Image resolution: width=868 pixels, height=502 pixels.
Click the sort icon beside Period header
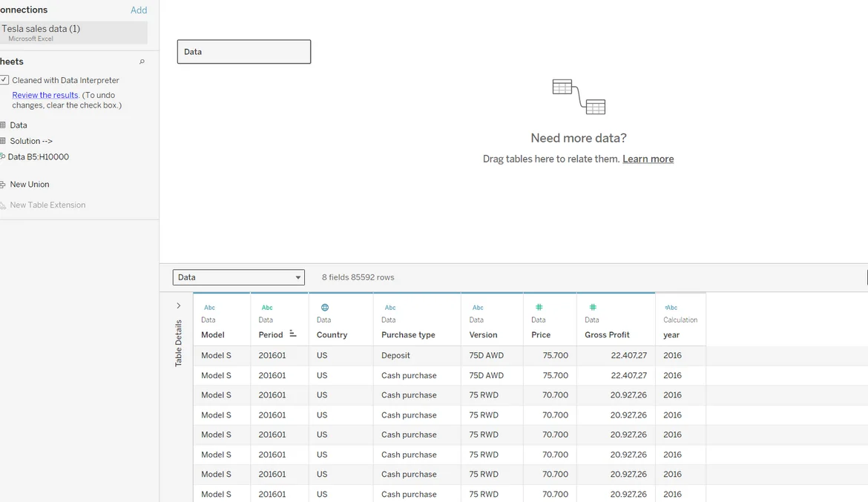[293, 334]
